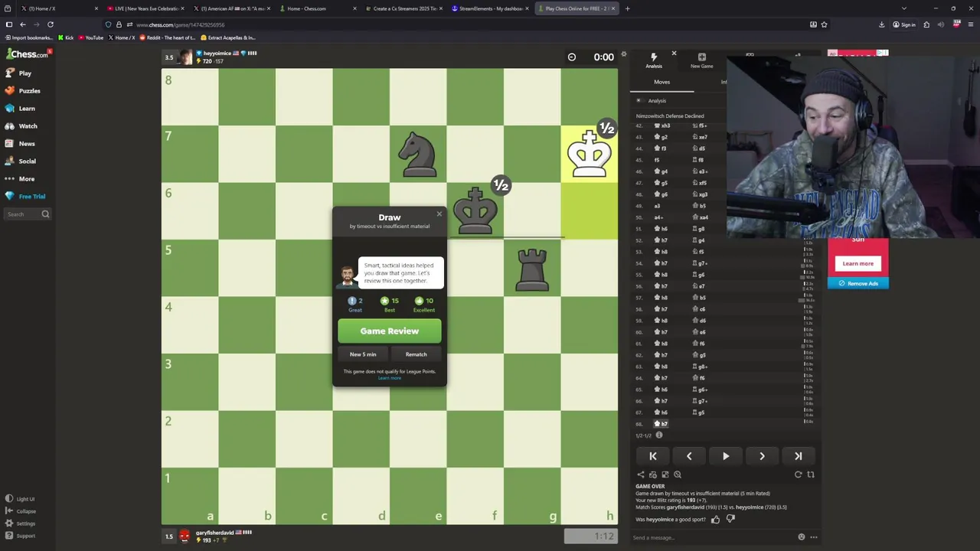Screen dimensions: 980x551
Task: Click the Share game icon
Action: point(641,474)
